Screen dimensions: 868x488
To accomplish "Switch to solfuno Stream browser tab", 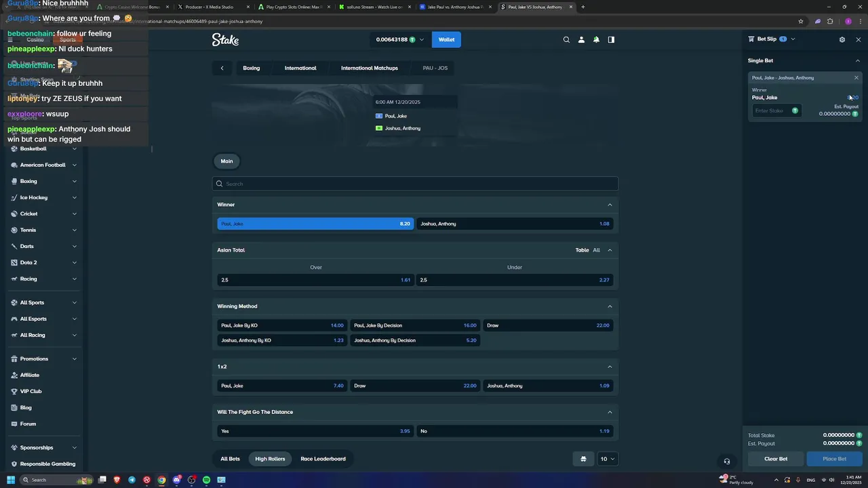I will (x=374, y=7).
